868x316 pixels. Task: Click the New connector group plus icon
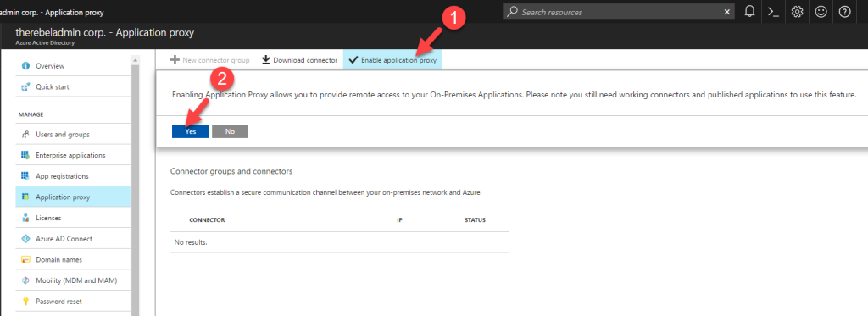tap(175, 60)
